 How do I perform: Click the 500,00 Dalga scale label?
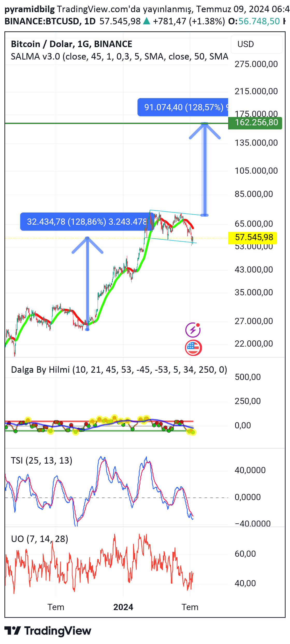tap(248, 377)
